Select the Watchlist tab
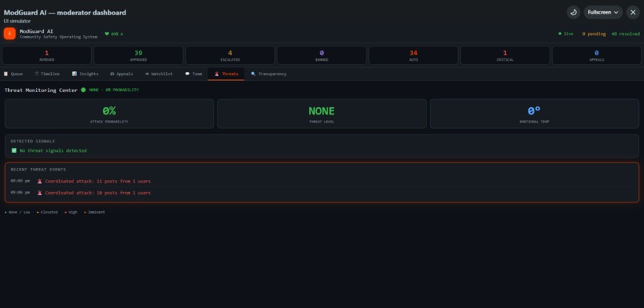 [158, 74]
